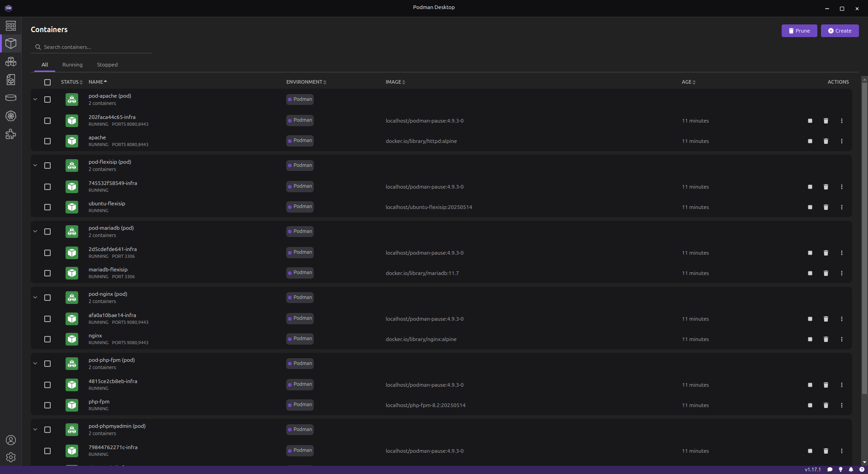Sort by the NAME column
The height and width of the screenshot is (474, 868).
[x=98, y=82]
